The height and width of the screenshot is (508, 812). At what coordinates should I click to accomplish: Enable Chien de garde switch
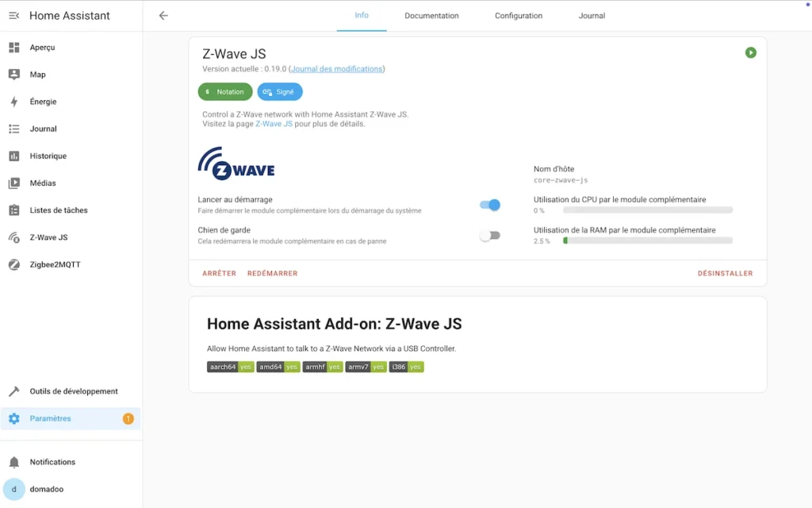[x=490, y=235]
